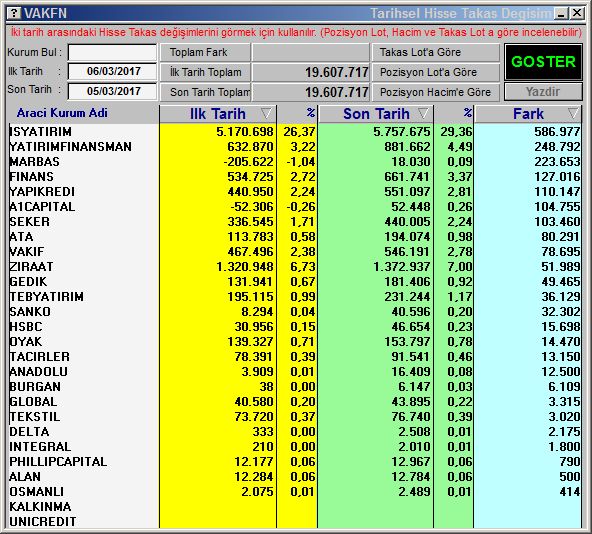The width and height of the screenshot is (592, 534).
Task: Select the SEKER row name
Action: pyautogui.click(x=29, y=222)
